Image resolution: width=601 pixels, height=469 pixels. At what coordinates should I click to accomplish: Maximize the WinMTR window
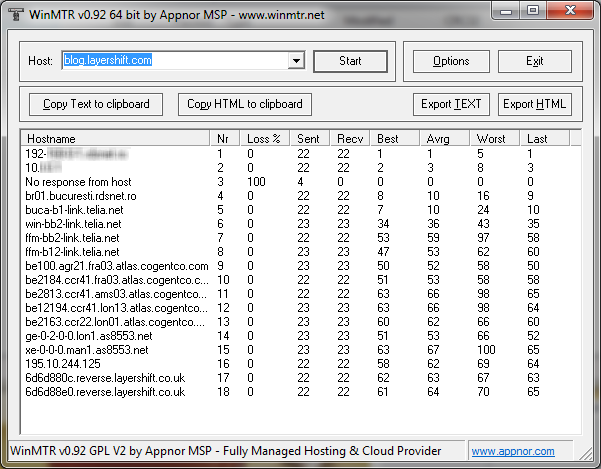pyautogui.click(x=533, y=10)
